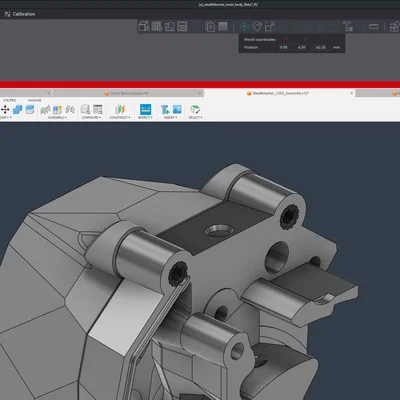Select the Rotate tool in slicer toolbar
The height and width of the screenshot is (400, 400).
[x=257, y=26]
